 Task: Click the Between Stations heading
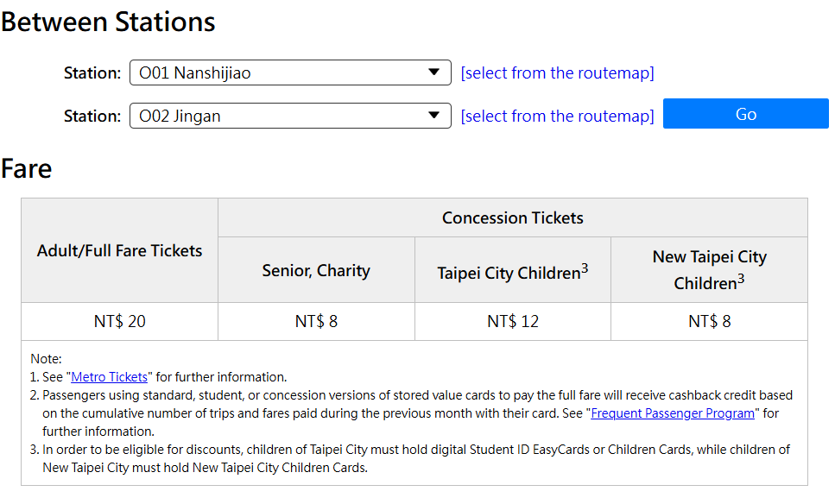108,22
